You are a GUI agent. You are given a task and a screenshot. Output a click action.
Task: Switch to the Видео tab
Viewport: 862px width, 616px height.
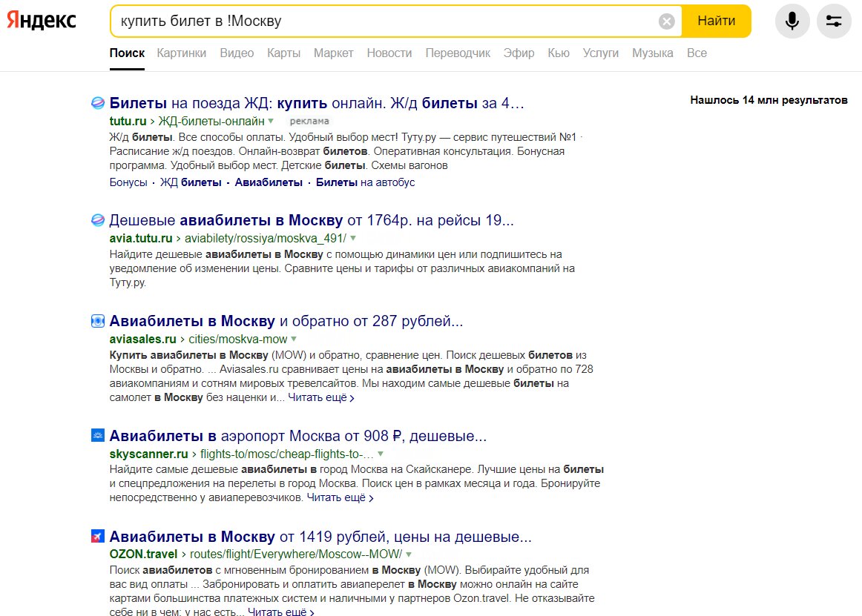[237, 53]
